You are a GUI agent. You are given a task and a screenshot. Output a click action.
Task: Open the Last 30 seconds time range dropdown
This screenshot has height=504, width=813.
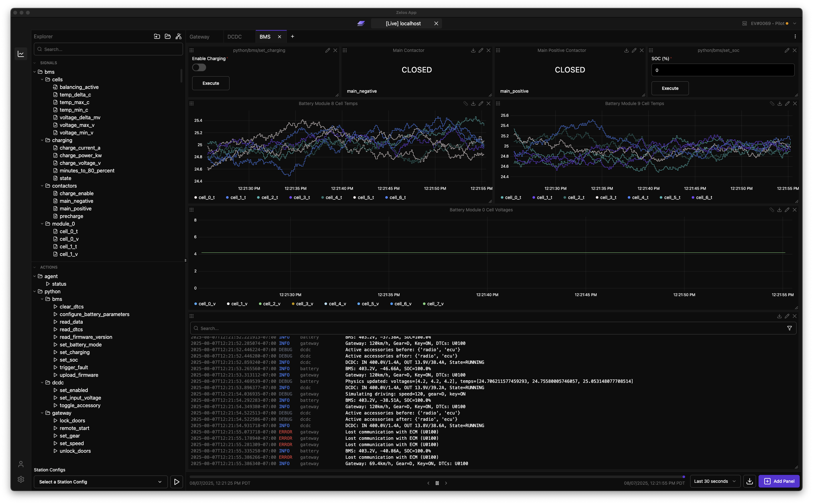click(x=715, y=481)
